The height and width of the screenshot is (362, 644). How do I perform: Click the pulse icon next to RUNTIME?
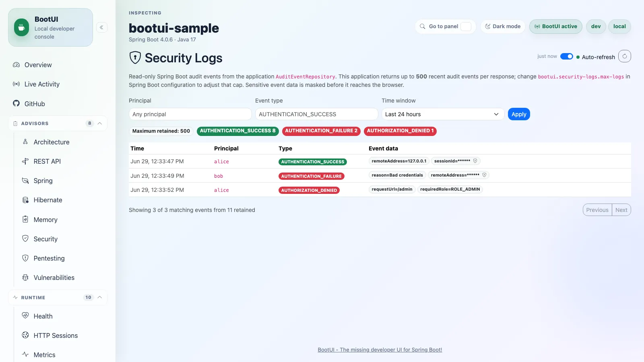point(15,298)
